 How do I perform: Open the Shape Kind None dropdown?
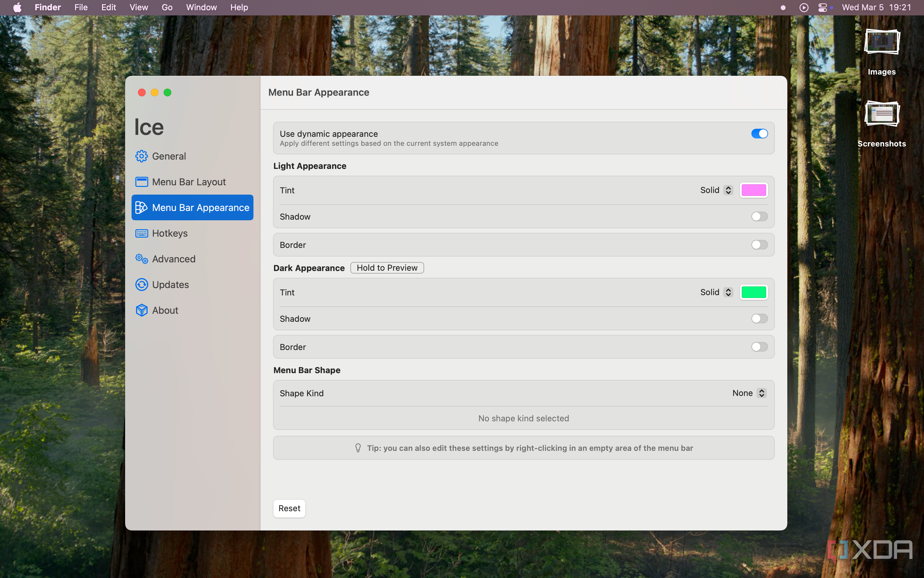[749, 393]
